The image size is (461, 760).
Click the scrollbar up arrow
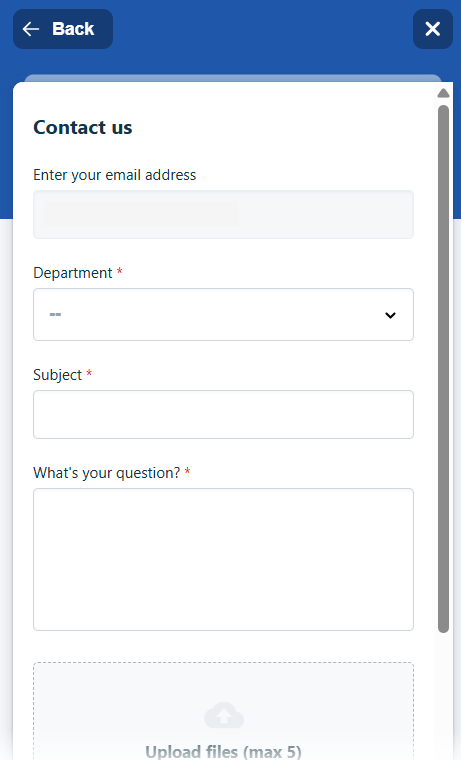pos(443,93)
